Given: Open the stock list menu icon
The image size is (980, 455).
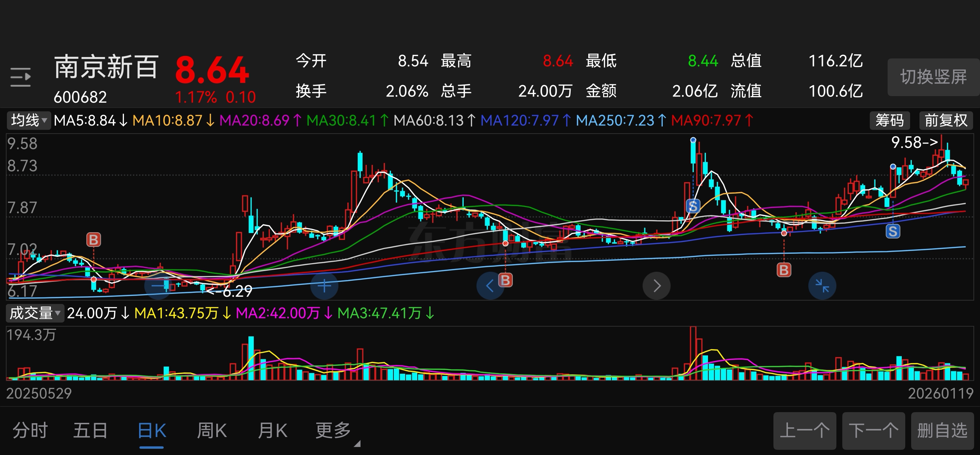Looking at the screenshot, I should [x=20, y=77].
